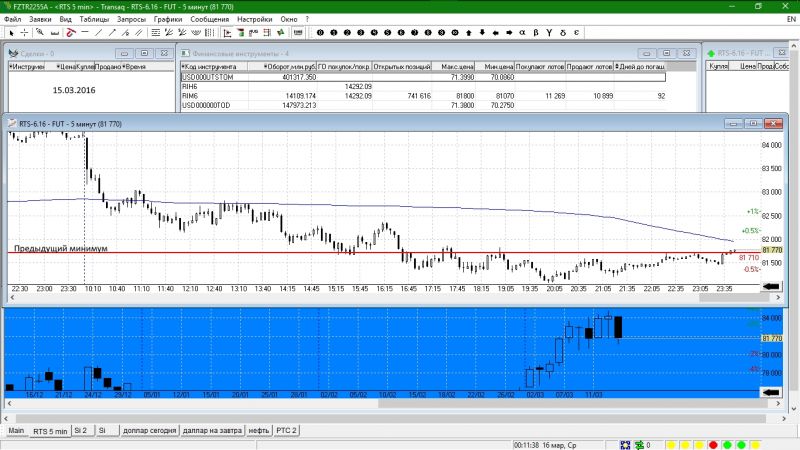This screenshot has width=800, height=450.
Task: Choose the parallel lines channel tool
Action: [139, 33]
